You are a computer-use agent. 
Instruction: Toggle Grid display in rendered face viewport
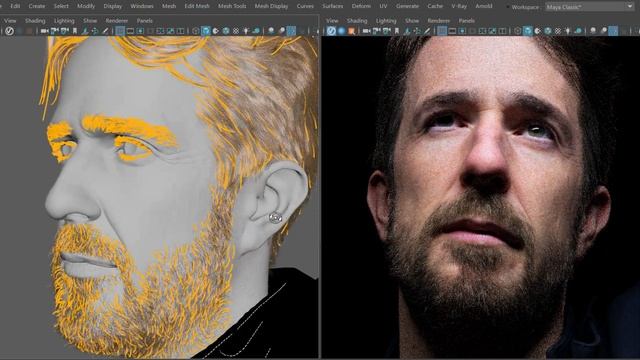(442, 31)
